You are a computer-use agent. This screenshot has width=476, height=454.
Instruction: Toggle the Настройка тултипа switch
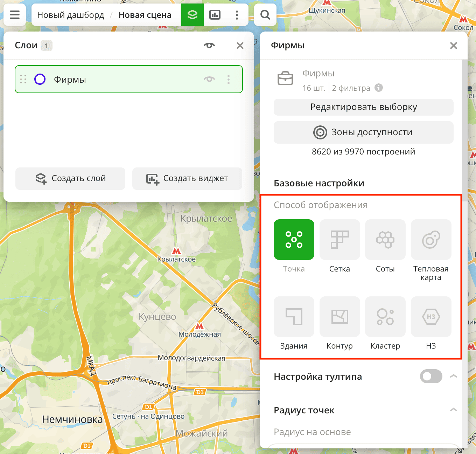point(431,376)
